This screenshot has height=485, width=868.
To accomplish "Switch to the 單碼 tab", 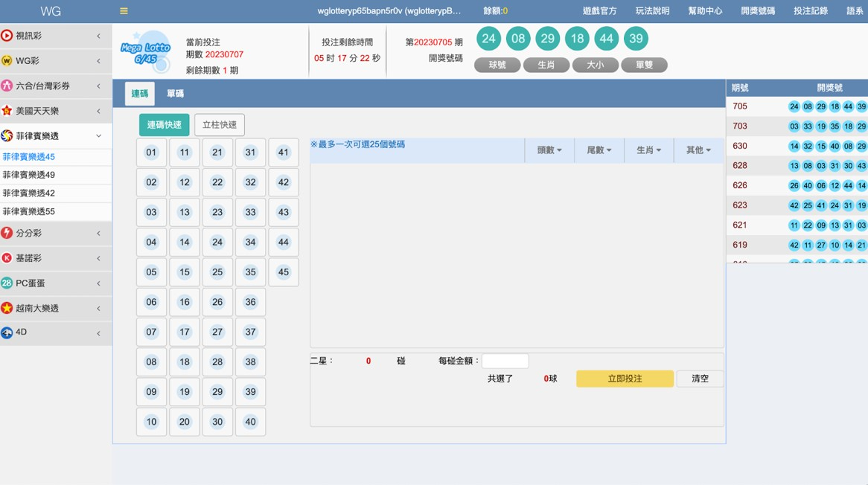I will tap(175, 94).
